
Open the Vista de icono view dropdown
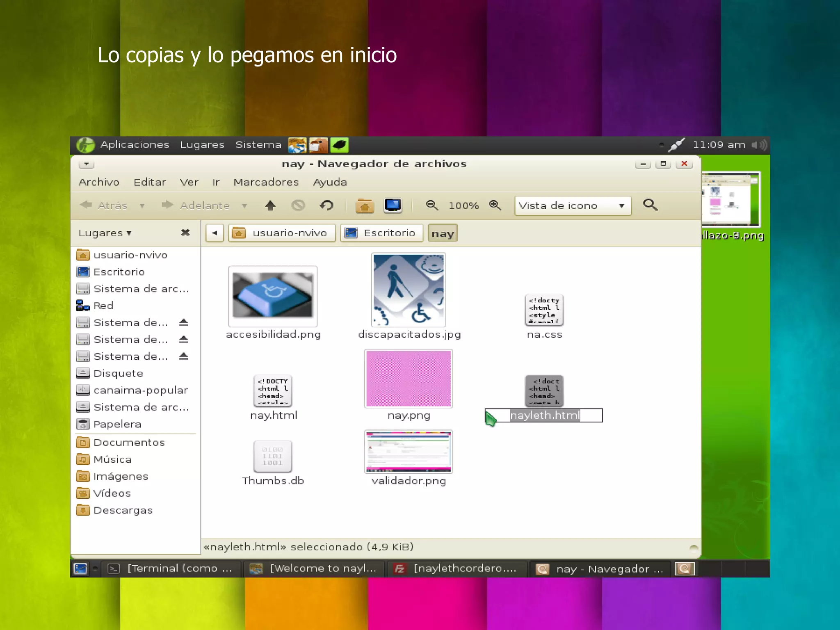(x=573, y=205)
